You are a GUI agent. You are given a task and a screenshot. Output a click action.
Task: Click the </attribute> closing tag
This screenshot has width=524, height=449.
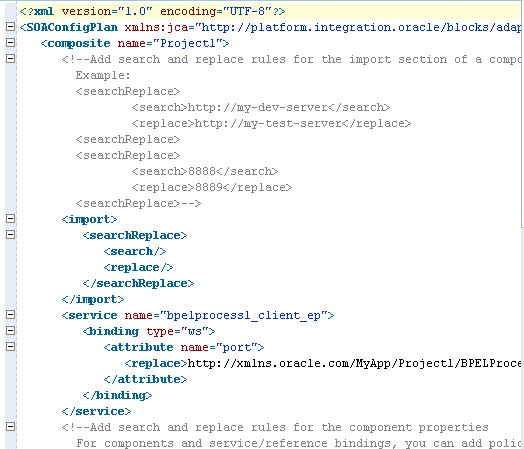click(145, 380)
